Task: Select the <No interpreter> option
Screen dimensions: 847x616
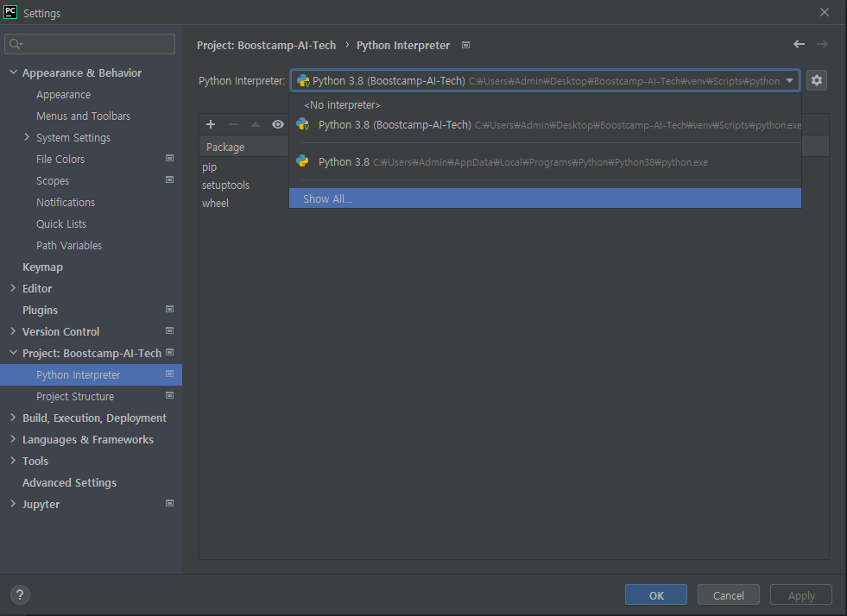Action: 545,104
